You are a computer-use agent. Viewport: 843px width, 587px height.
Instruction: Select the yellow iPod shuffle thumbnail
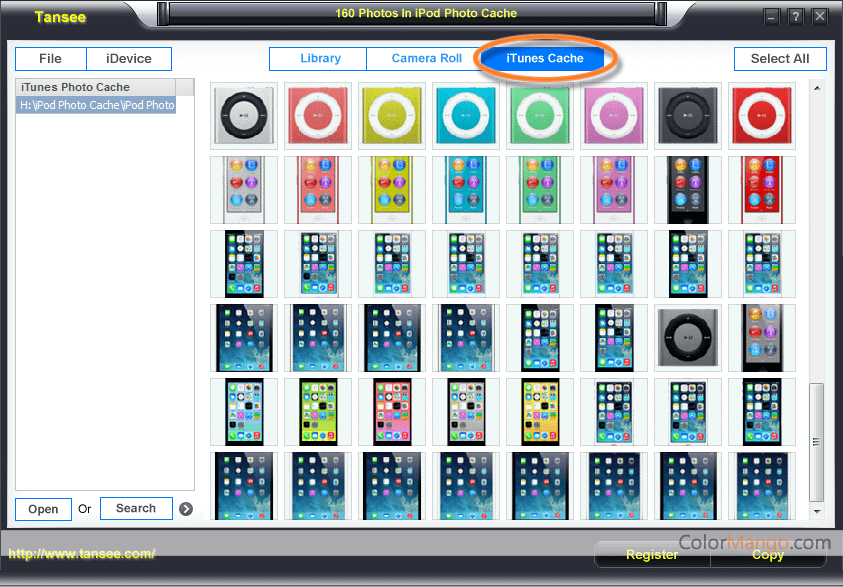click(x=392, y=117)
